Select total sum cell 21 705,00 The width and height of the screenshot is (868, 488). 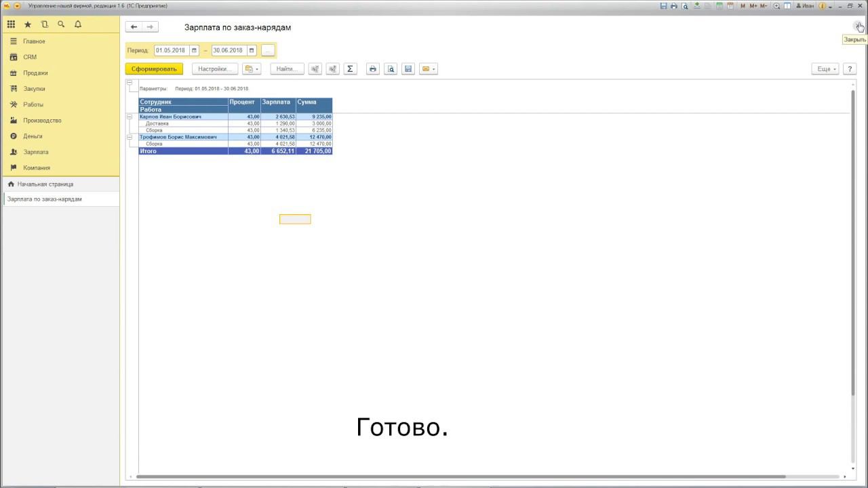click(x=314, y=151)
